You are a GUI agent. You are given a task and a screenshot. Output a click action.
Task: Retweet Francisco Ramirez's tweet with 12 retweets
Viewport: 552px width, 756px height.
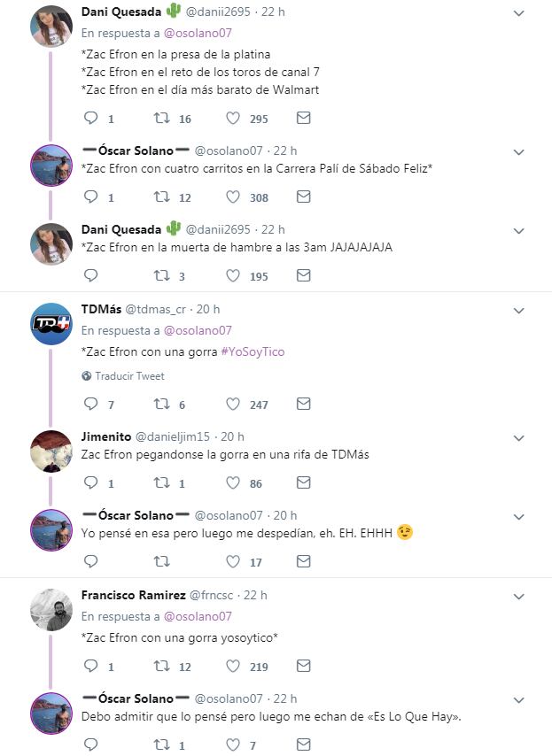(162, 667)
